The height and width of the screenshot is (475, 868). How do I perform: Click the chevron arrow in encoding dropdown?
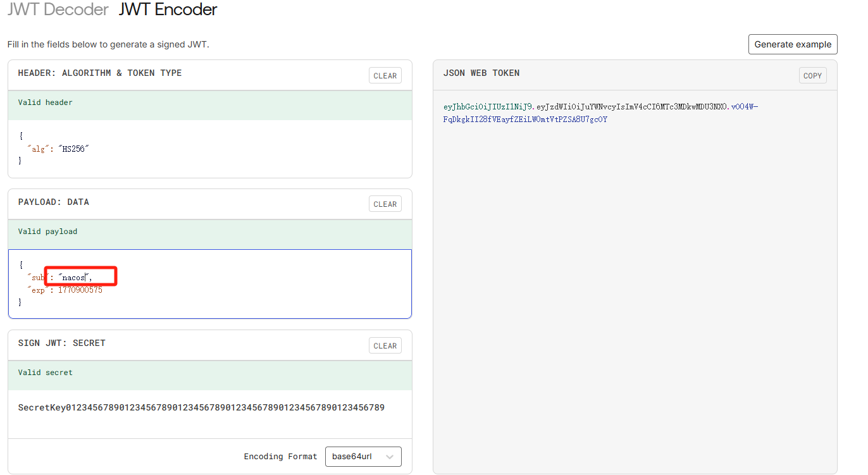coord(389,457)
